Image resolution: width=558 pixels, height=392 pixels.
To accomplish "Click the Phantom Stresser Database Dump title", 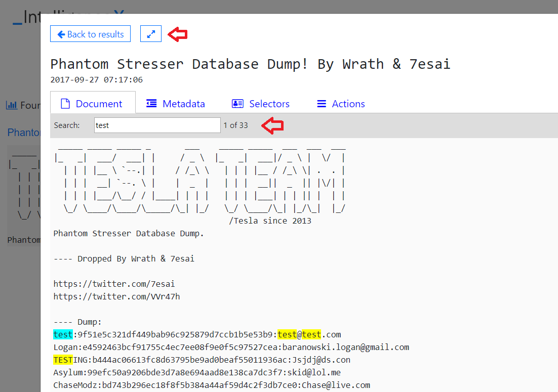I will tap(250, 64).
